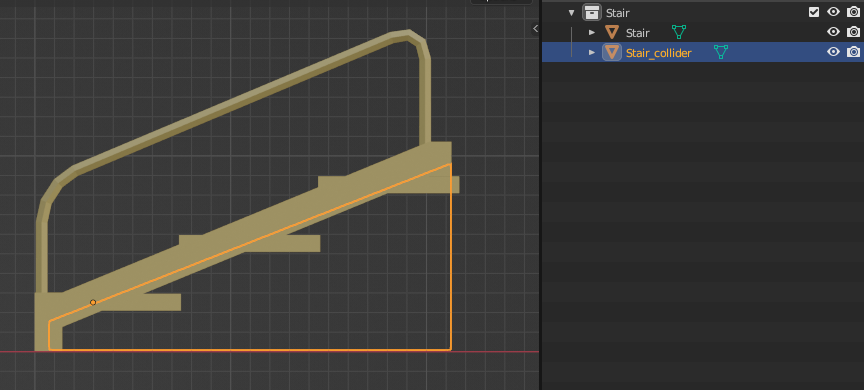The height and width of the screenshot is (390, 864).
Task: Select the Stair collection name in outliner
Action: click(x=617, y=13)
